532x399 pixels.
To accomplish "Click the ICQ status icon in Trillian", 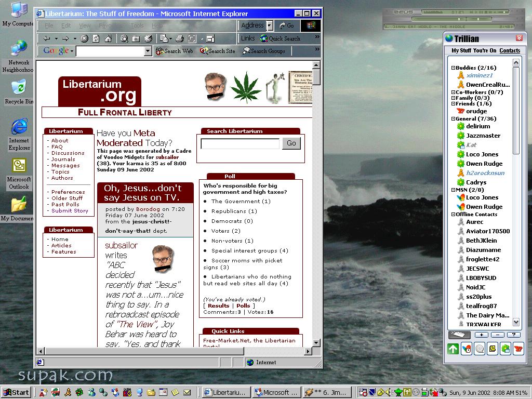I will tap(504, 349).
